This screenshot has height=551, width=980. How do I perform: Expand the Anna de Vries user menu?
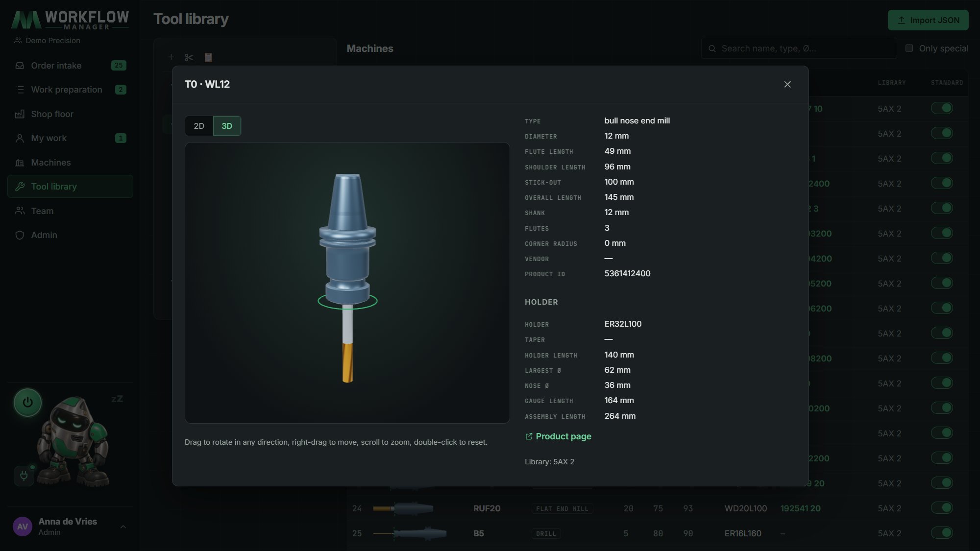tap(70, 527)
